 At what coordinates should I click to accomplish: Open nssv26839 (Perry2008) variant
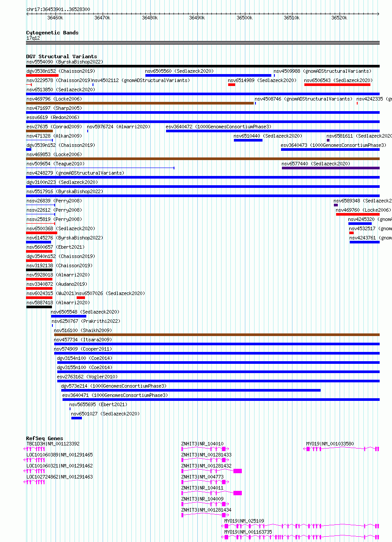(x=54, y=201)
